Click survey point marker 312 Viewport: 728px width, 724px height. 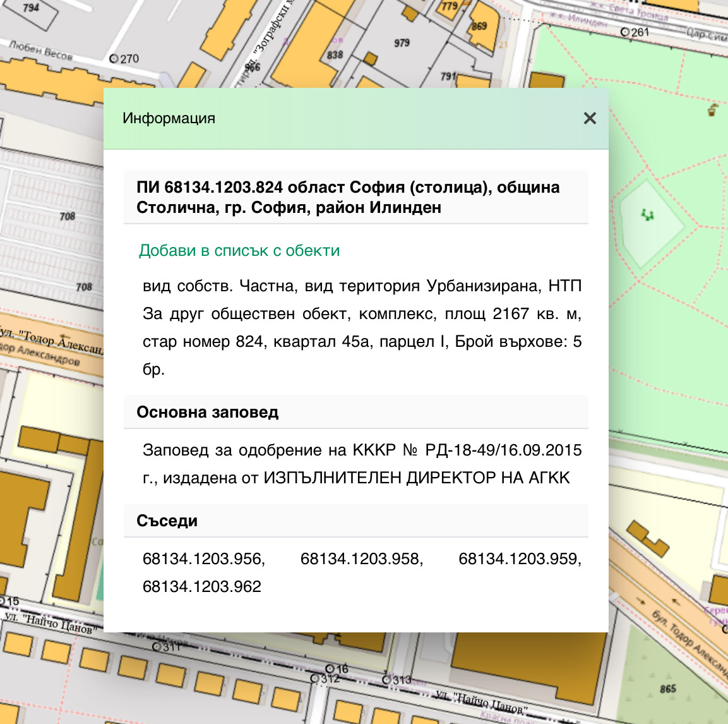(x=315, y=679)
